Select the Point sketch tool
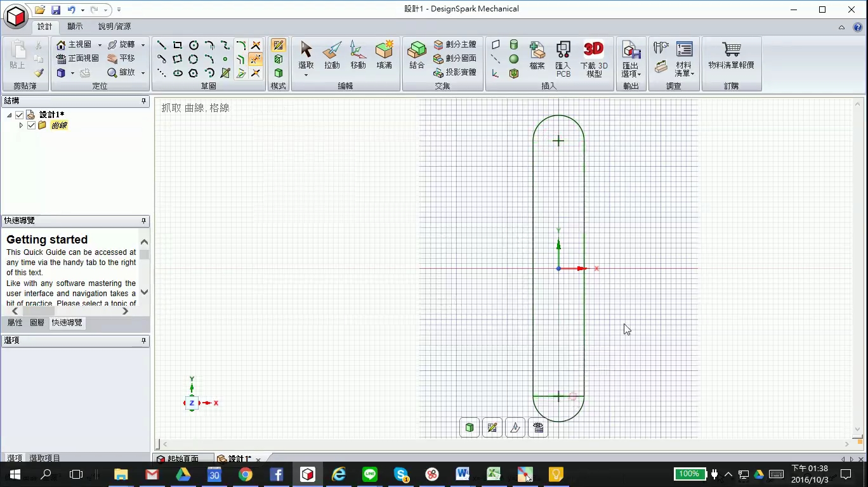The height and width of the screenshot is (487, 868). click(x=225, y=59)
